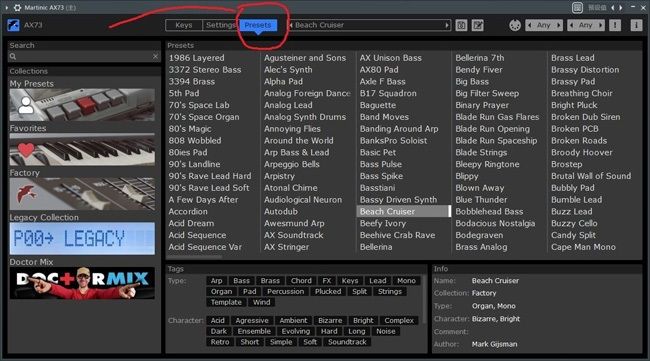Toggle the Template type tag

tap(226, 303)
